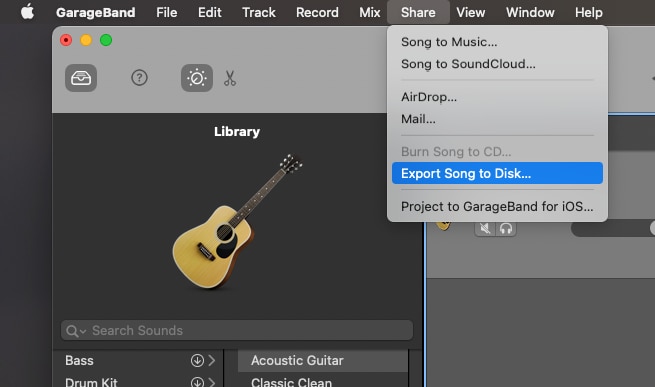Download Drum Kit sounds arrow icon

(197, 382)
